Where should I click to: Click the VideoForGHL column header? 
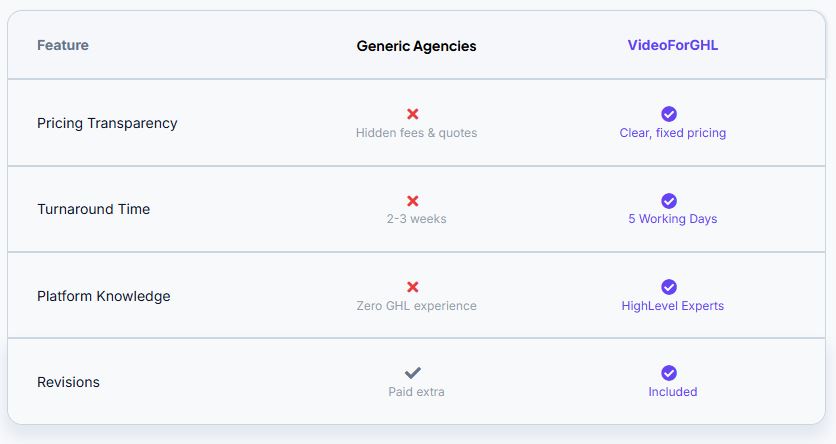(x=673, y=45)
